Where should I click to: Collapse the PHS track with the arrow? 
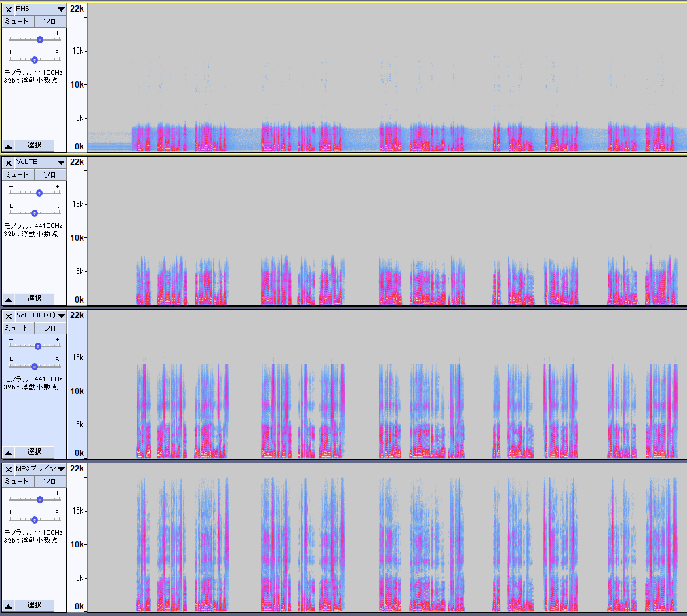[x=8, y=146]
